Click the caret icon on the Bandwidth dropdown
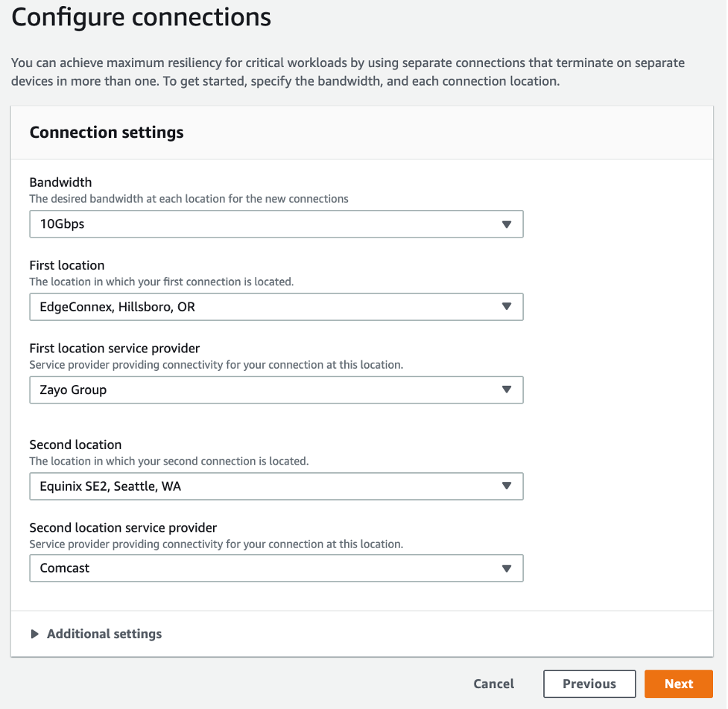The height and width of the screenshot is (709, 728). coord(507,223)
